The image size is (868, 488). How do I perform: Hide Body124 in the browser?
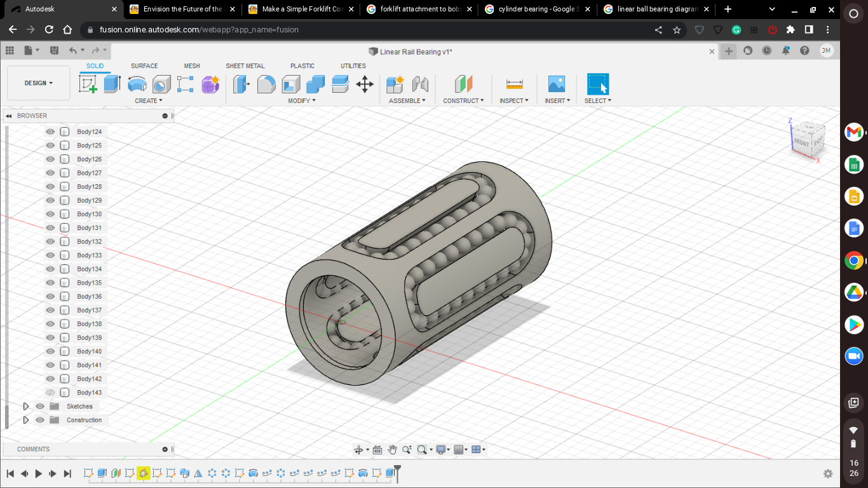[x=50, y=132]
